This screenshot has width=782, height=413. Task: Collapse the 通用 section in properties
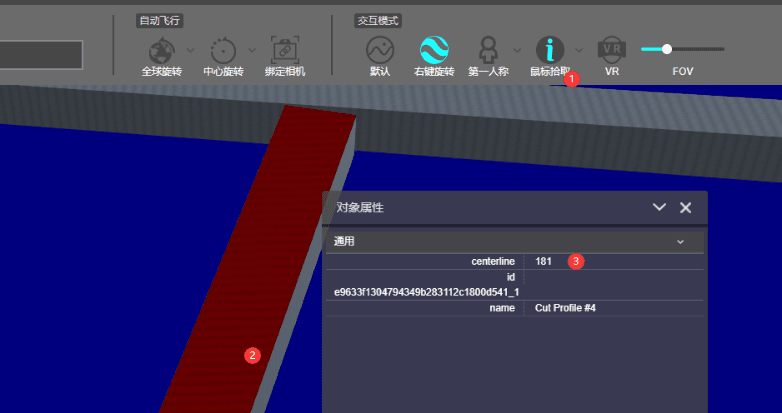(680, 242)
